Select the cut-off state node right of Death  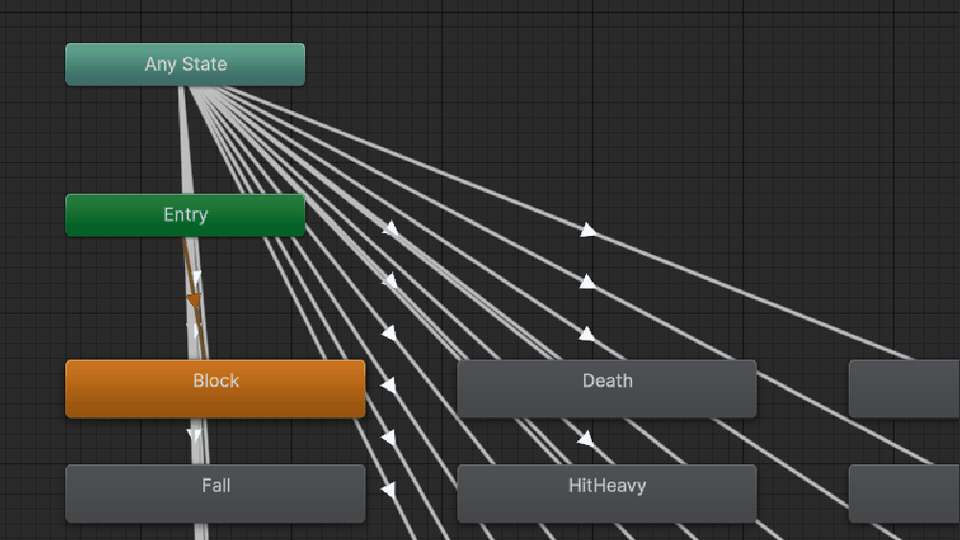[x=904, y=389]
